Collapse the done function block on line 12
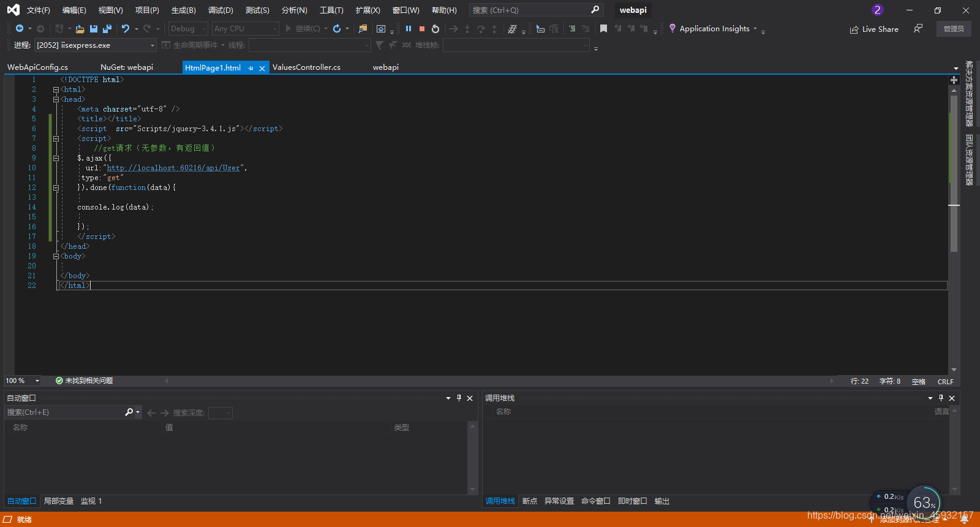 click(56, 188)
